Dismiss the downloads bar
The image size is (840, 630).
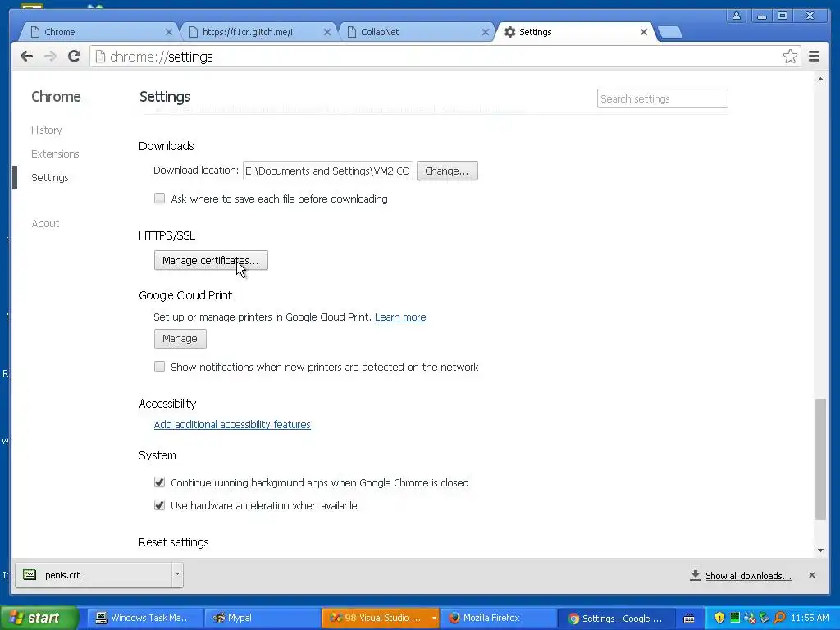tap(811, 575)
